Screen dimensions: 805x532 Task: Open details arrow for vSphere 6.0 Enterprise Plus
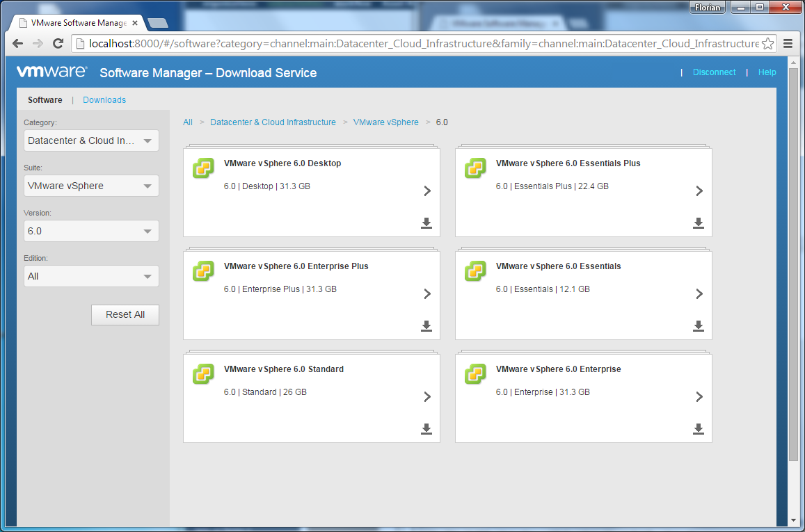pyautogui.click(x=427, y=294)
